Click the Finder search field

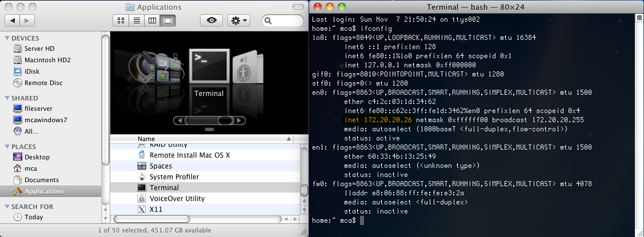point(283,20)
